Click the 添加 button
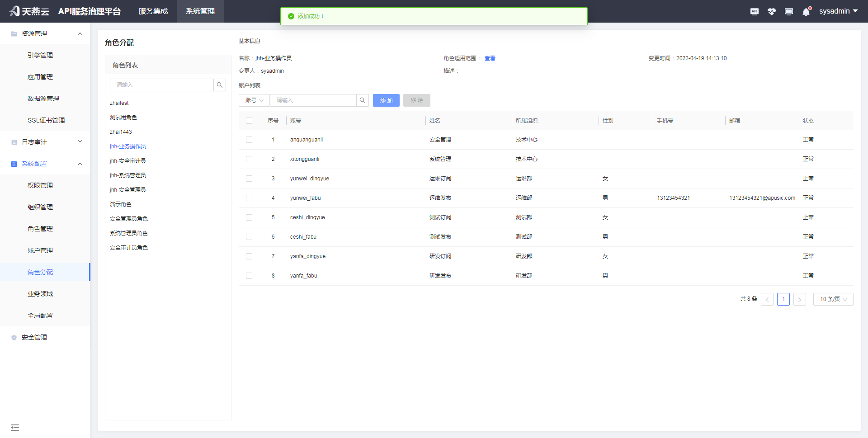Image resolution: width=868 pixels, height=438 pixels. (x=386, y=100)
